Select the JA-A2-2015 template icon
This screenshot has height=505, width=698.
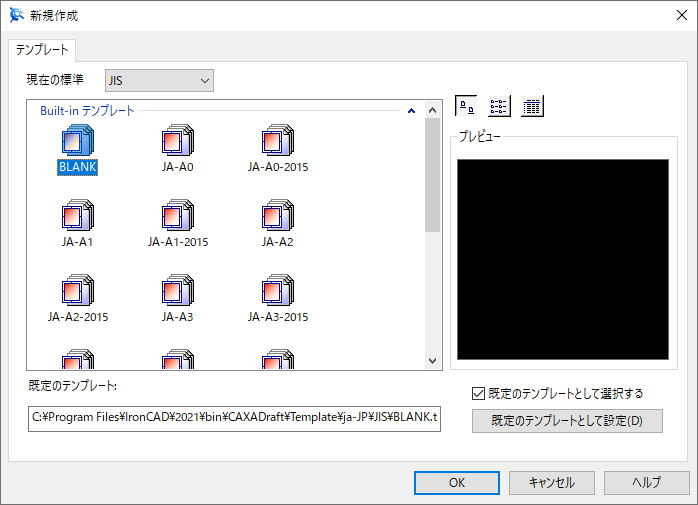(x=78, y=290)
